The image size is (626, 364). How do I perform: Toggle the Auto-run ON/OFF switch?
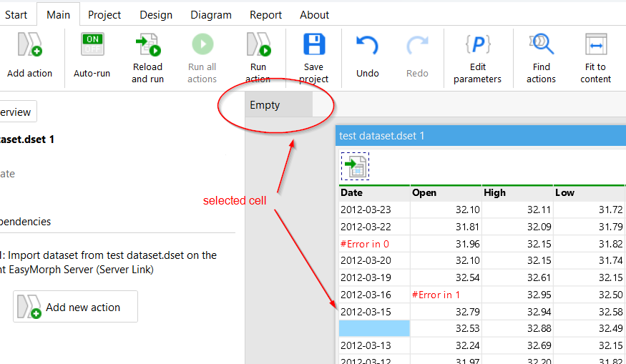coord(92,45)
